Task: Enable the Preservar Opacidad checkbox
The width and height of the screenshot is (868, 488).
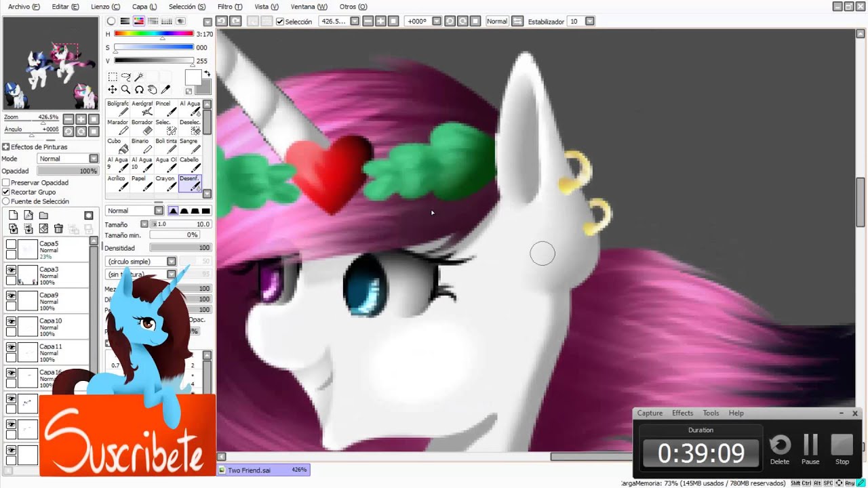Action: point(6,183)
